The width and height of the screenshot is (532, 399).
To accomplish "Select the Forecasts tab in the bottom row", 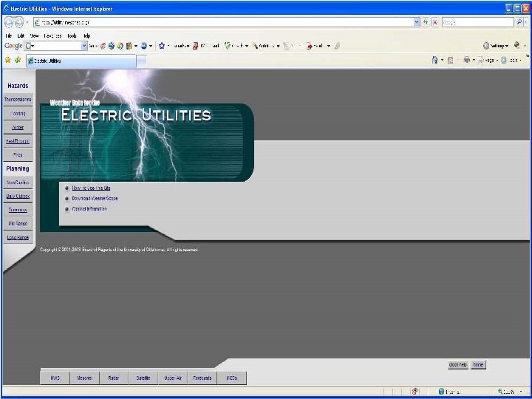I will click(x=202, y=378).
